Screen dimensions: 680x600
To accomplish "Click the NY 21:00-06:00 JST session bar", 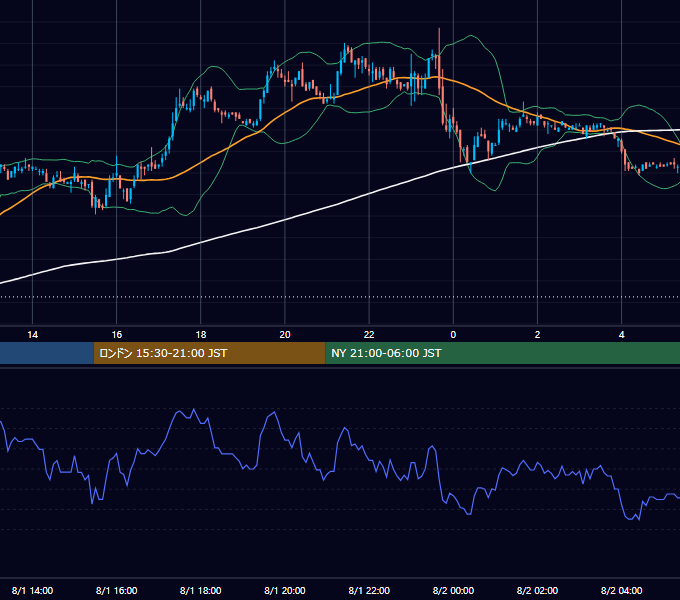I will click(x=503, y=353).
